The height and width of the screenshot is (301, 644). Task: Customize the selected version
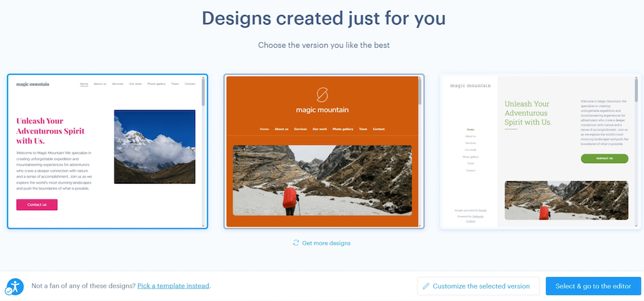tap(478, 286)
